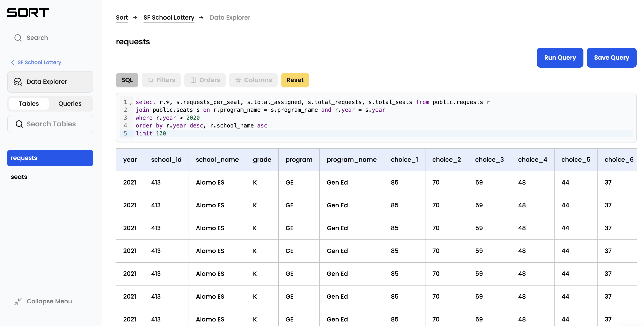Open the Orders tab
The image size is (644, 326).
[x=205, y=80]
